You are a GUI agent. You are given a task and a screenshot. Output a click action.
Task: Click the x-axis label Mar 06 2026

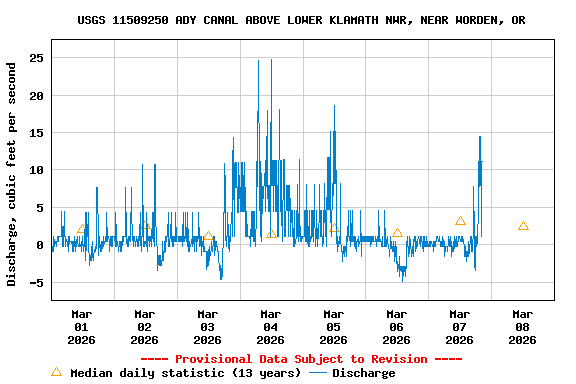396,327
